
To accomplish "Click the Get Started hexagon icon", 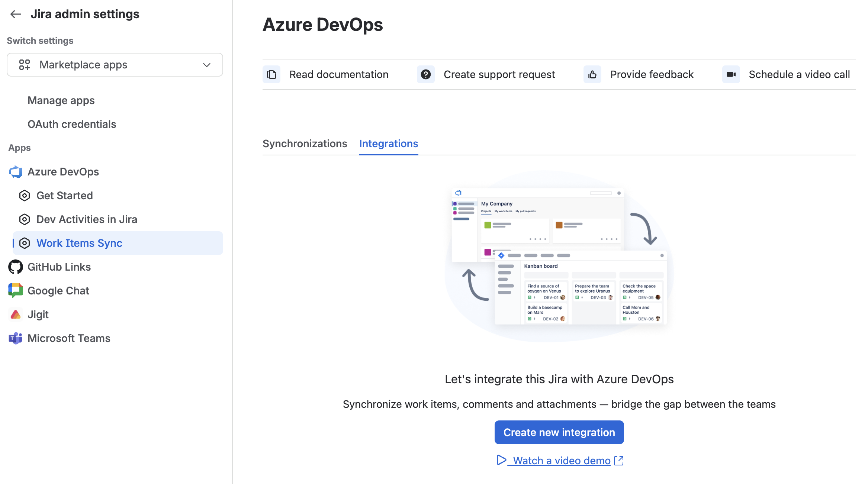I will pyautogui.click(x=25, y=196).
